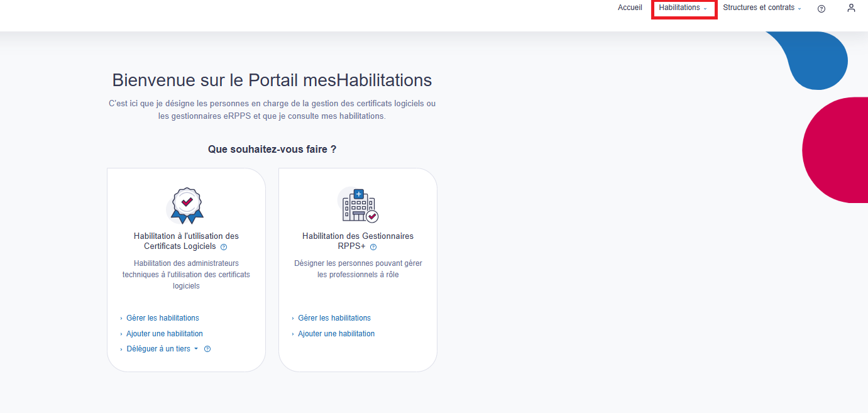
Task: Click the Habilitation des administrateurs techniques description
Action: (186, 275)
